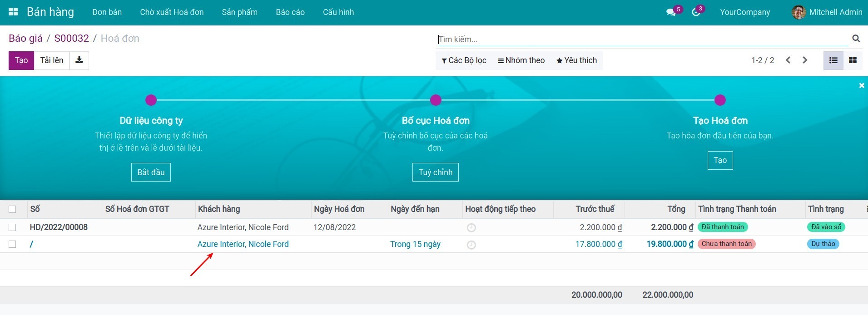Open Đơn bán menu

point(107,12)
